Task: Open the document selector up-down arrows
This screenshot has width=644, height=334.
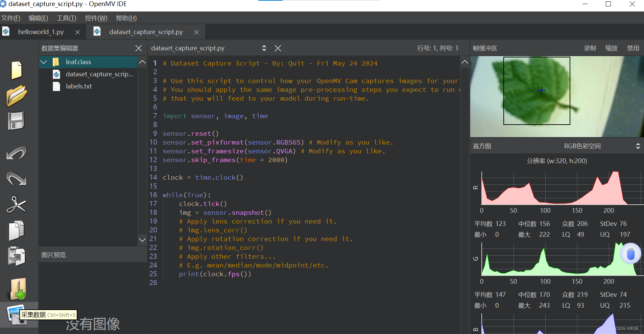Action: pos(264,48)
